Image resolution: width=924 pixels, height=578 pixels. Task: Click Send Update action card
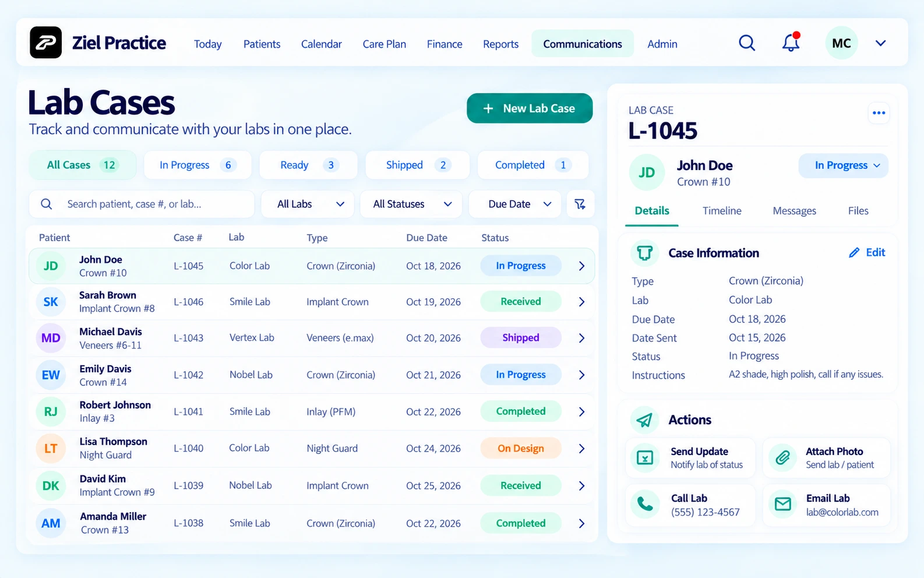[x=690, y=457]
